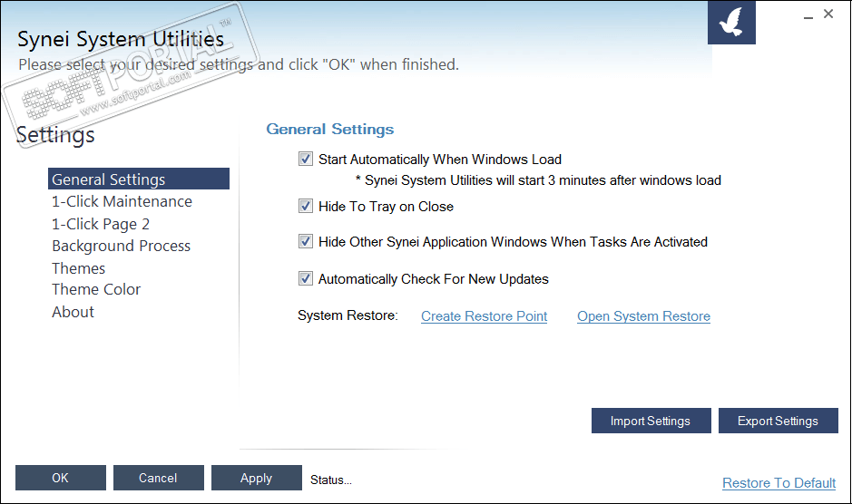
Task: Click the Open System Restore link
Action: click(x=644, y=316)
